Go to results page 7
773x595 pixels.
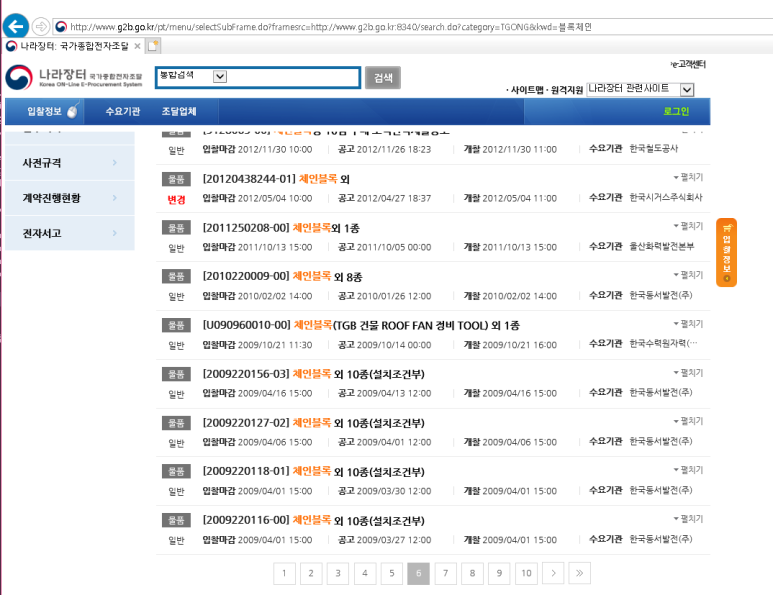coord(445,573)
